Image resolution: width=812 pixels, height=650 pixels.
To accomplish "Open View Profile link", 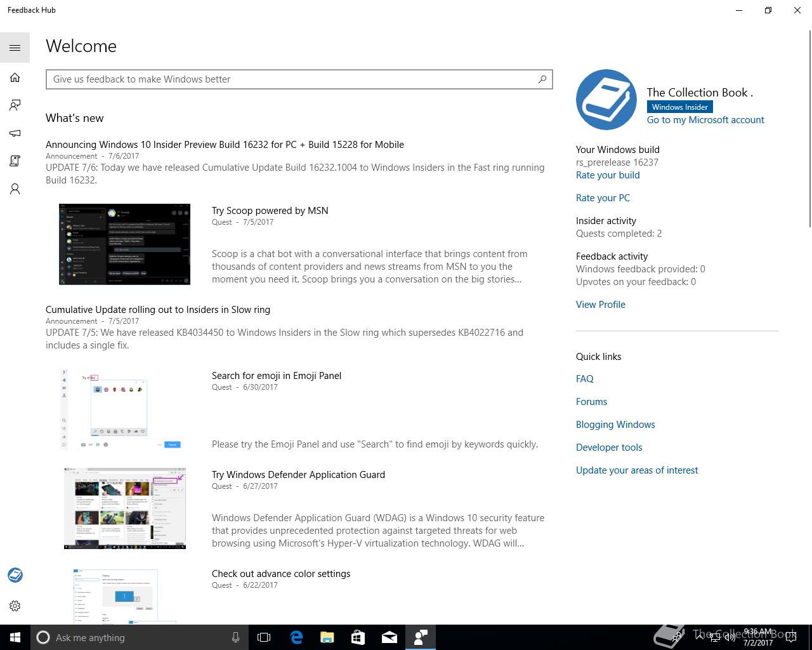I will coord(601,305).
